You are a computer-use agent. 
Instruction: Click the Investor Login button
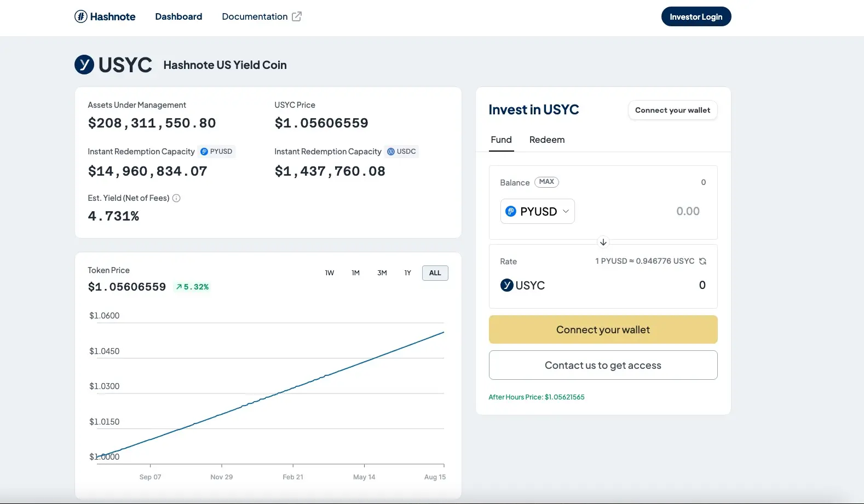(696, 16)
